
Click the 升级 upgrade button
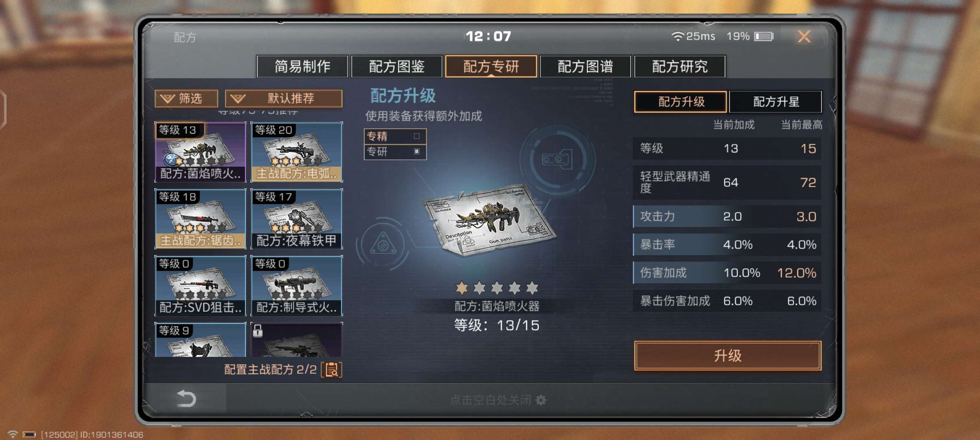[728, 356]
